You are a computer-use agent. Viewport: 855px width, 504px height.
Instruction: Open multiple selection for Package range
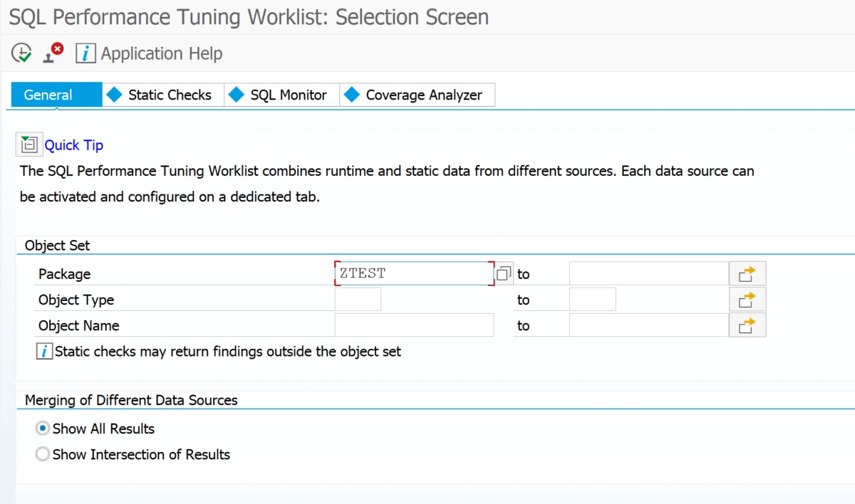pyautogui.click(x=747, y=273)
